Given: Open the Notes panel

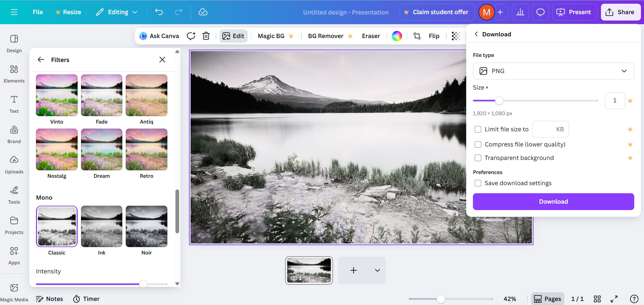Looking at the screenshot, I should pos(49,299).
